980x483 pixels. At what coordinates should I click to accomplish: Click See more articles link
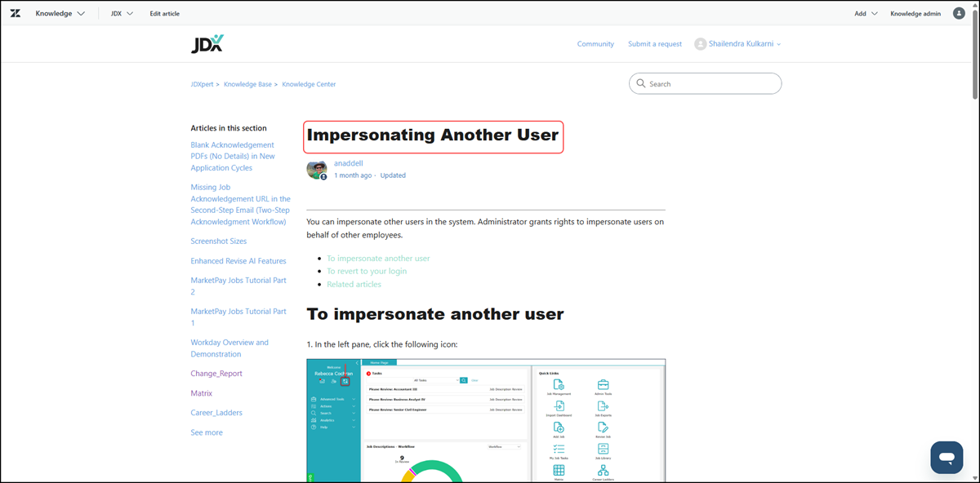point(207,432)
